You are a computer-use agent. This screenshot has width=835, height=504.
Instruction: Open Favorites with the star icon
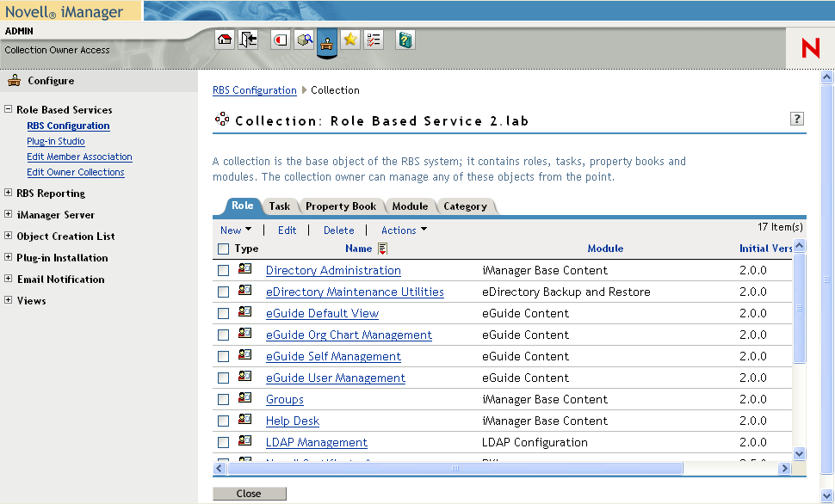pyautogui.click(x=349, y=40)
